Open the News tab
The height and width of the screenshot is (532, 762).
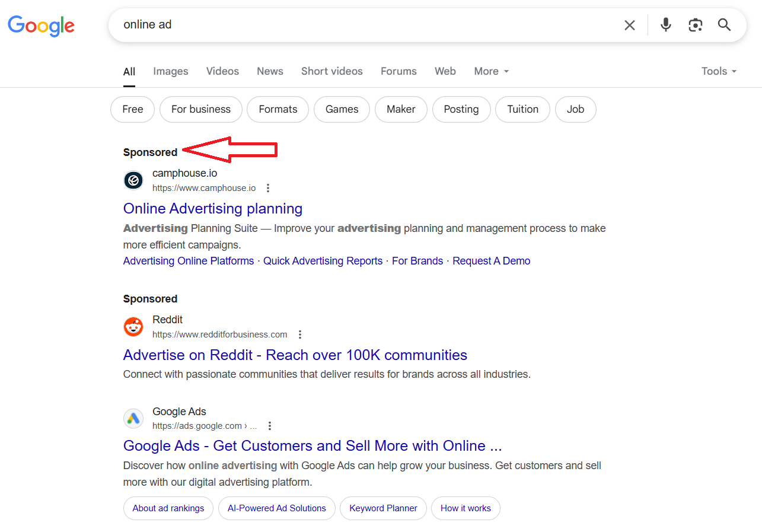270,71
